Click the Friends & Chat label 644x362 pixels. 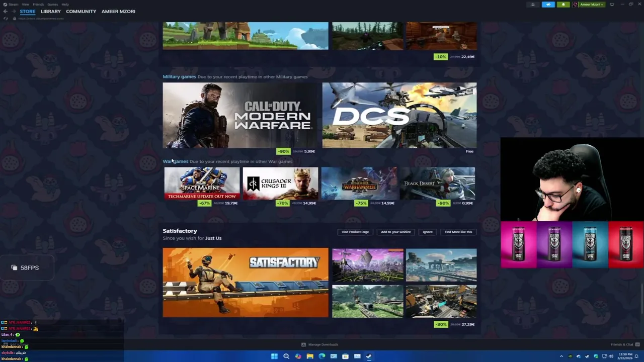coord(622,344)
